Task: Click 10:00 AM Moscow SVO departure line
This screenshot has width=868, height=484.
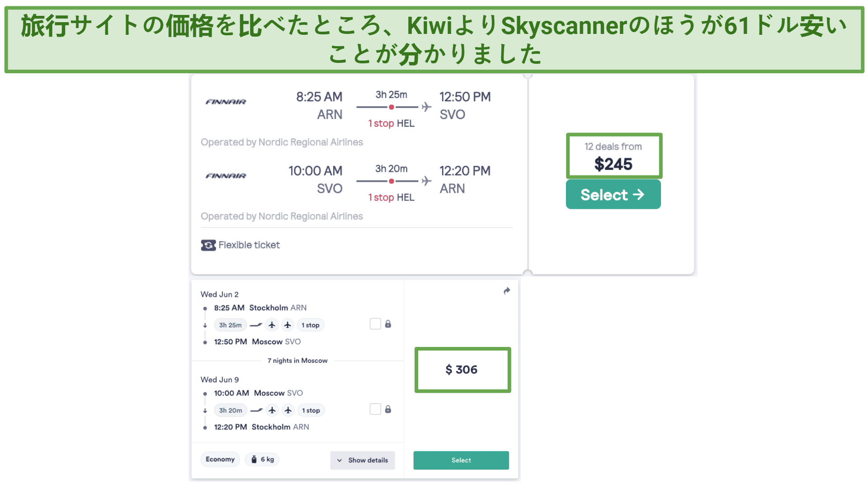Action: click(x=259, y=394)
